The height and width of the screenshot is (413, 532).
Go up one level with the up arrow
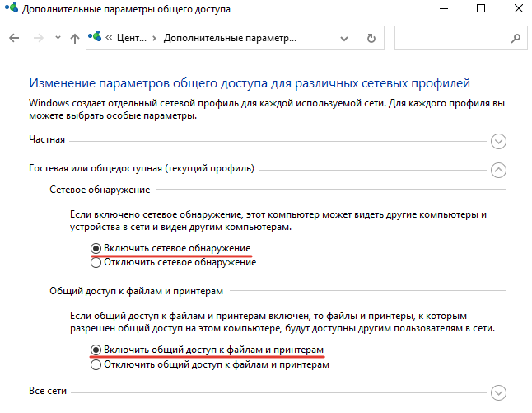click(x=75, y=38)
